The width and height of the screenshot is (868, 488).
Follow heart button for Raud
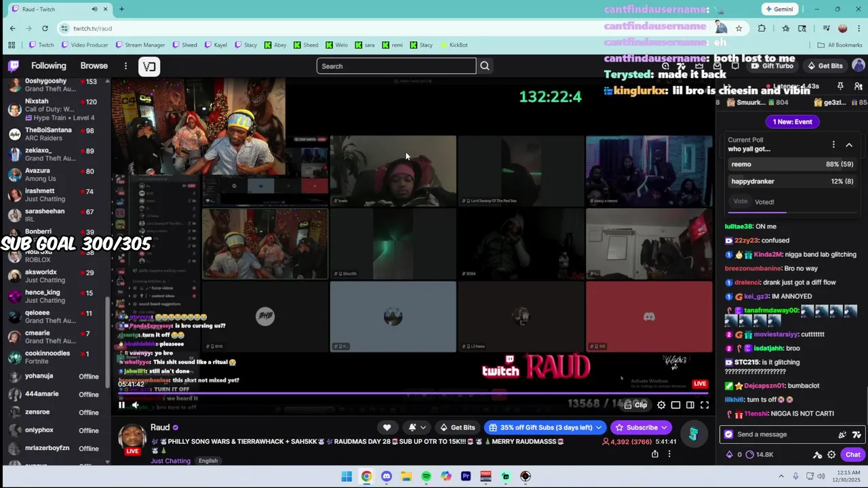click(387, 428)
